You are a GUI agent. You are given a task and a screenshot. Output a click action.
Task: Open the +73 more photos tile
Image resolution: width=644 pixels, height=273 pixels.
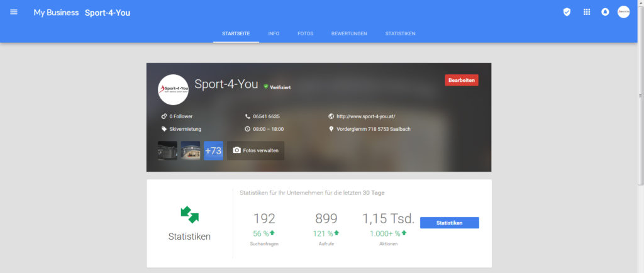(x=213, y=151)
